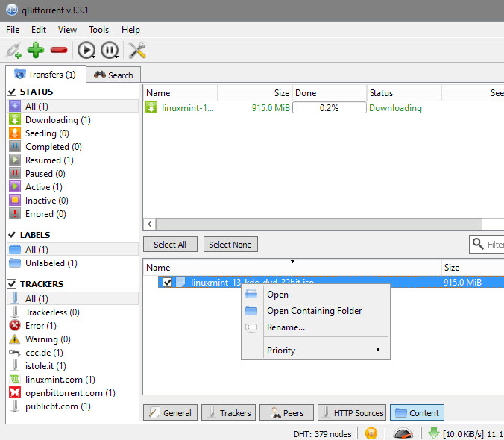Click the downloading icon beside linuxmint-1...

click(151, 107)
